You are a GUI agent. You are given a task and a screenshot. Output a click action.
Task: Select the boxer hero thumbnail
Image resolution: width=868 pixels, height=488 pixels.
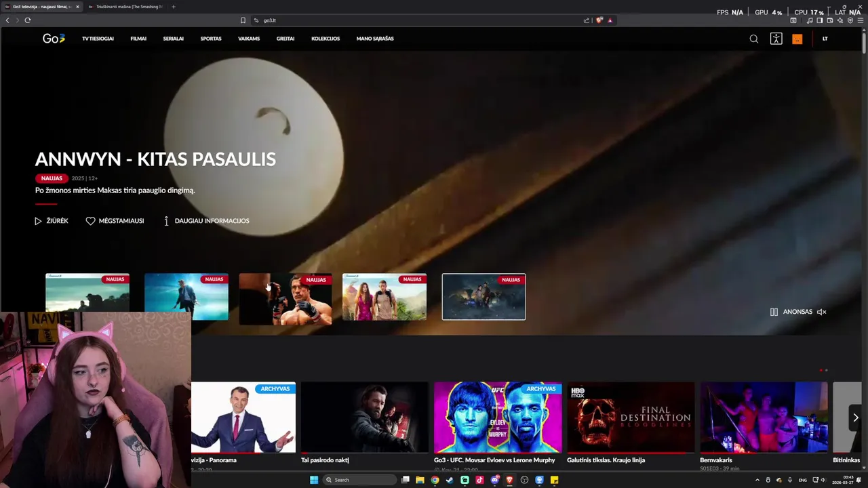click(285, 299)
